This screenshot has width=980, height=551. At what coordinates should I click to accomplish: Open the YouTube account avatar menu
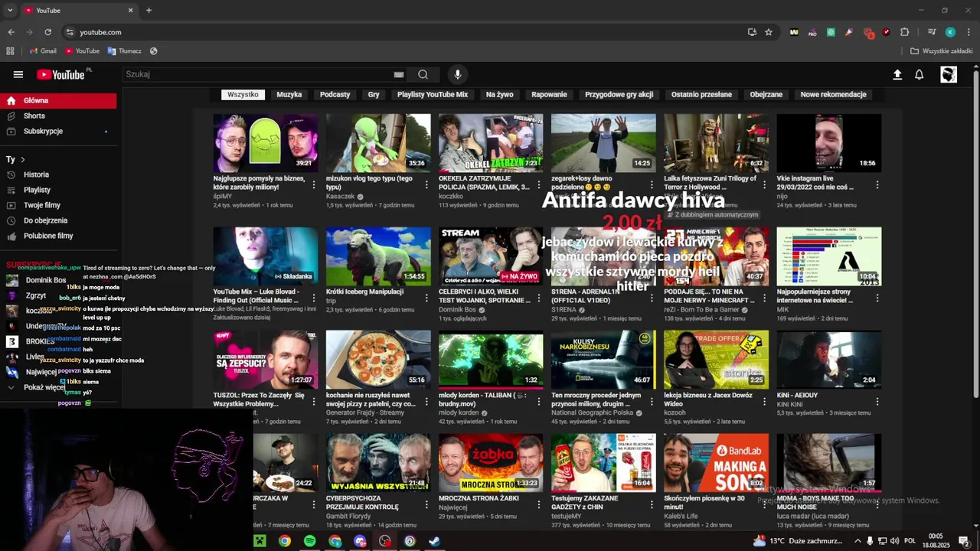(949, 74)
